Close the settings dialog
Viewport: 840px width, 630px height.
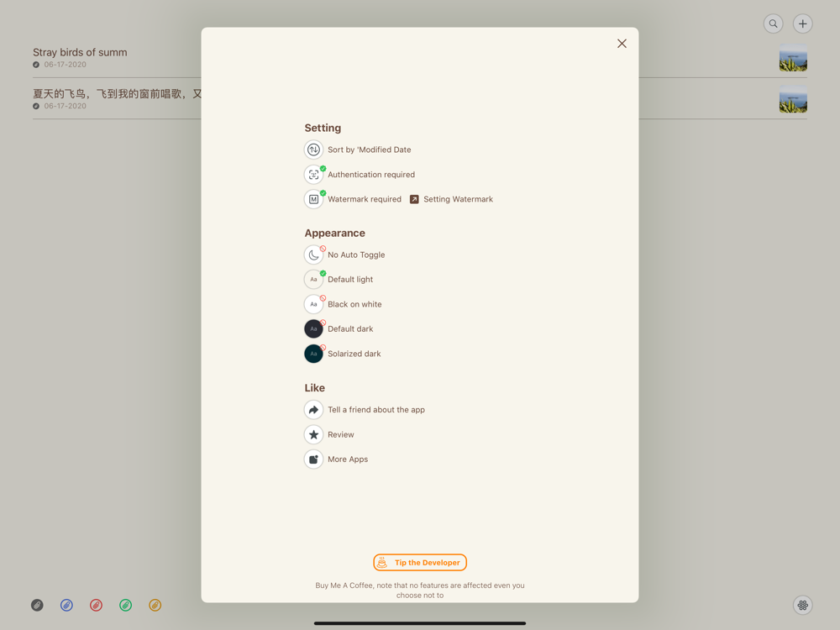click(622, 44)
